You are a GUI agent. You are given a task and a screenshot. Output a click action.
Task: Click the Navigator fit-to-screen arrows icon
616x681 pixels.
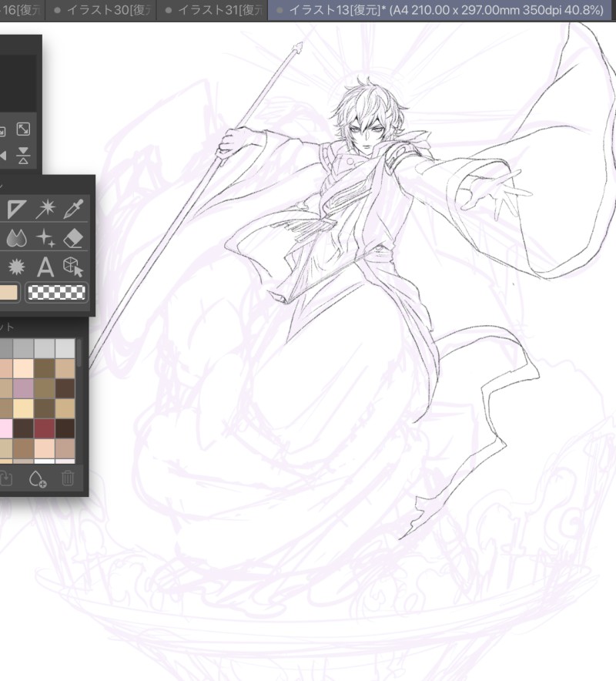coord(23,129)
